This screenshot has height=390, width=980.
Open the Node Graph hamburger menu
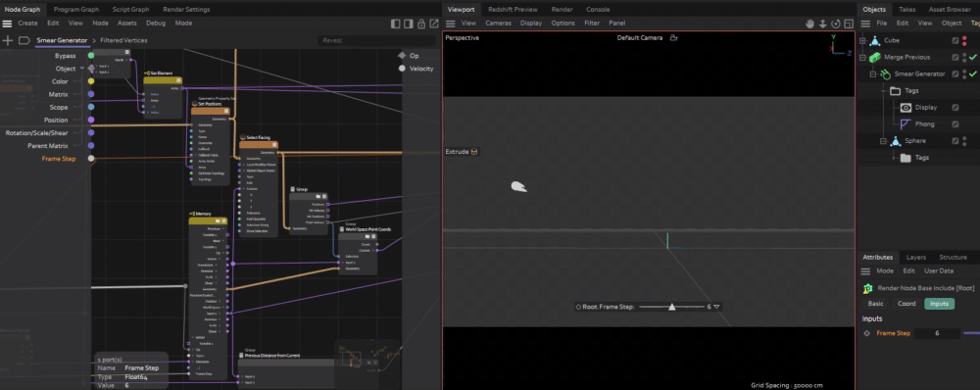coord(7,24)
